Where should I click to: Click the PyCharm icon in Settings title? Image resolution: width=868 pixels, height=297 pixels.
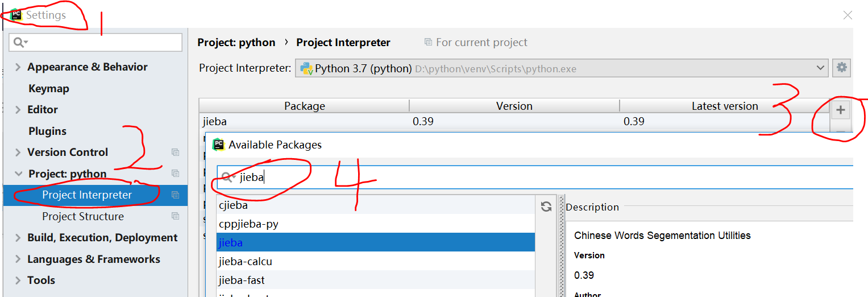[16, 15]
